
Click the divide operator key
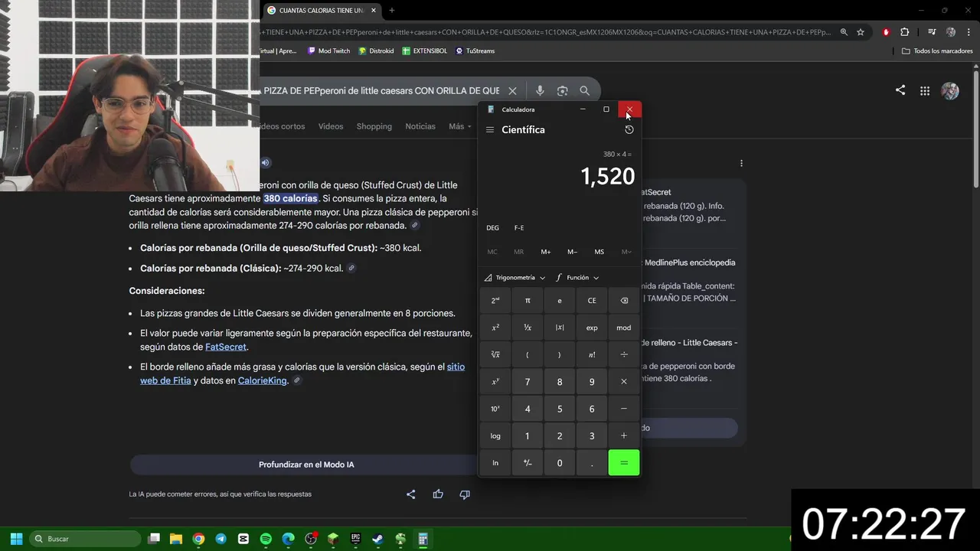pyautogui.click(x=624, y=354)
